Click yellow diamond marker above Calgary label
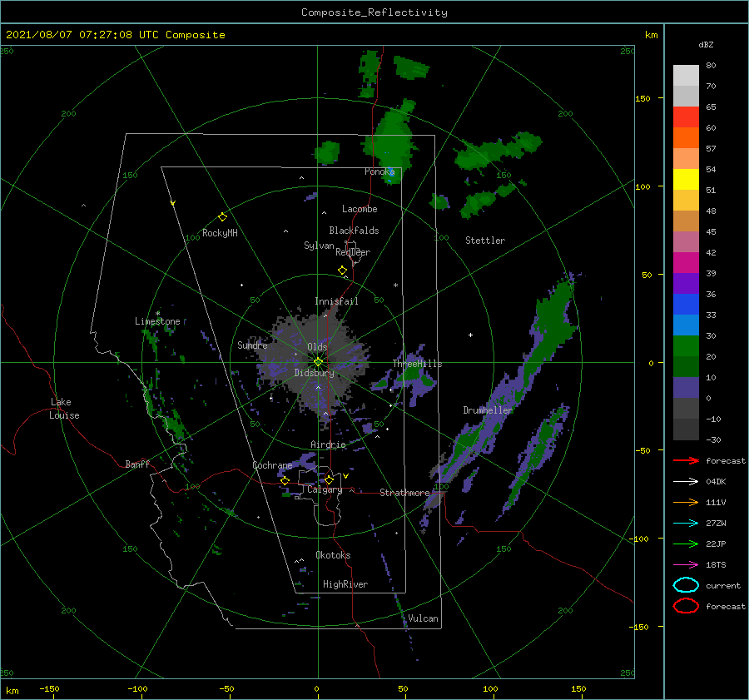Screen dimensions: 749x700 coord(329,479)
